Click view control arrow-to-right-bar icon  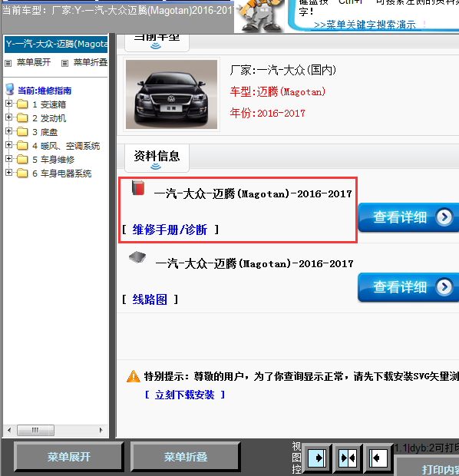coord(318,458)
